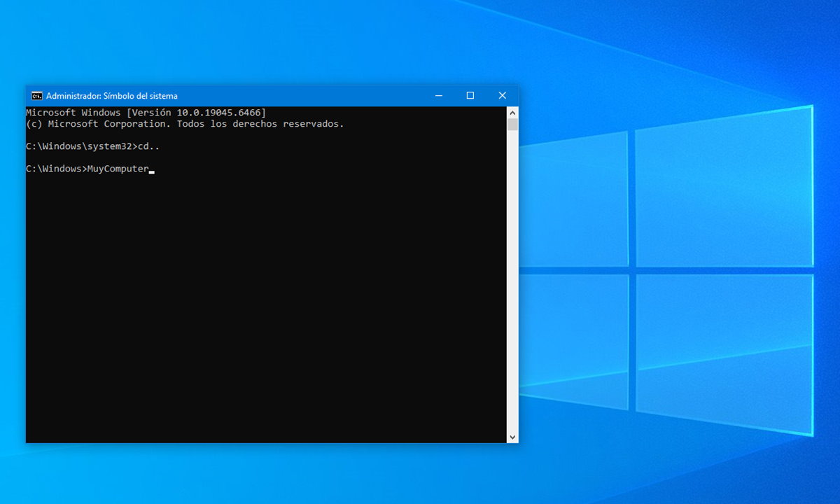Click the scrollbar down arrow
Screen dimensions: 840x504
512,435
